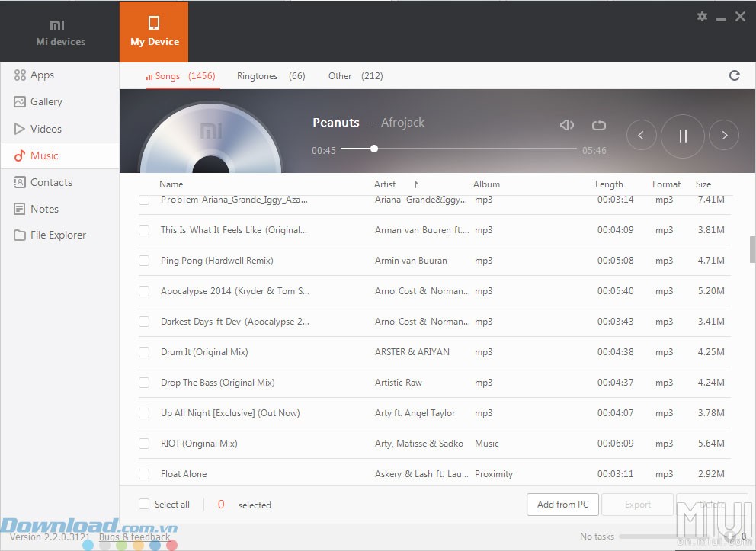Go back to previous track
The height and width of the screenshot is (551, 756).
pos(641,136)
